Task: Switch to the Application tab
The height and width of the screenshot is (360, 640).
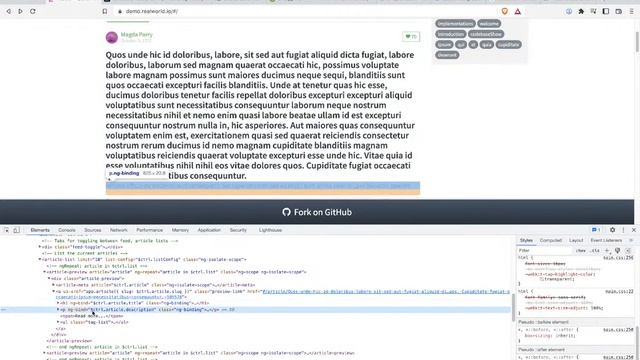Action: [x=209, y=230]
